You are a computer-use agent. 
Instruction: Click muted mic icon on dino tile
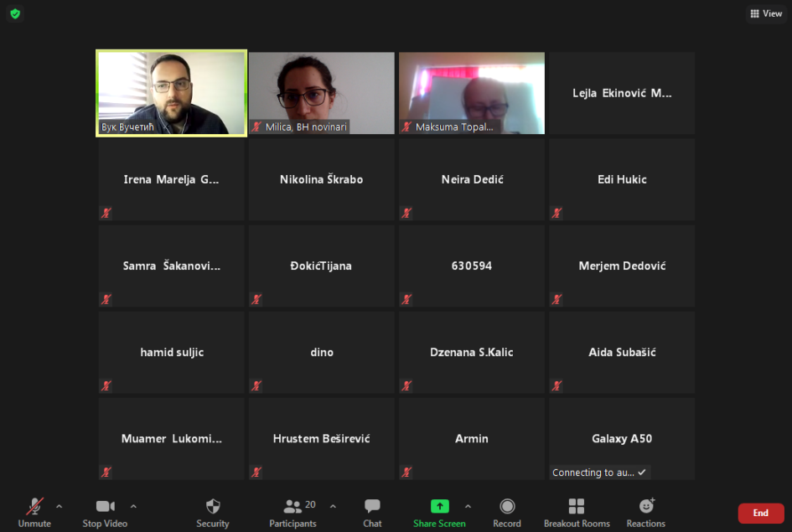point(256,385)
